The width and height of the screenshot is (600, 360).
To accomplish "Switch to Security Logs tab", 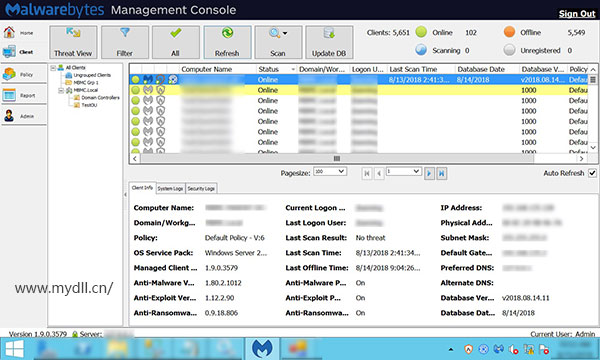I will coord(201,189).
